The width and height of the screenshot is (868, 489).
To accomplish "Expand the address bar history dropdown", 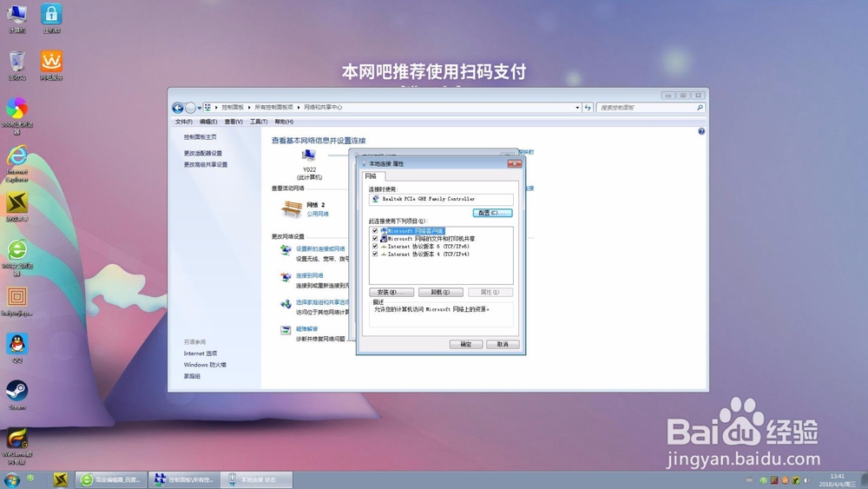I will coord(577,108).
